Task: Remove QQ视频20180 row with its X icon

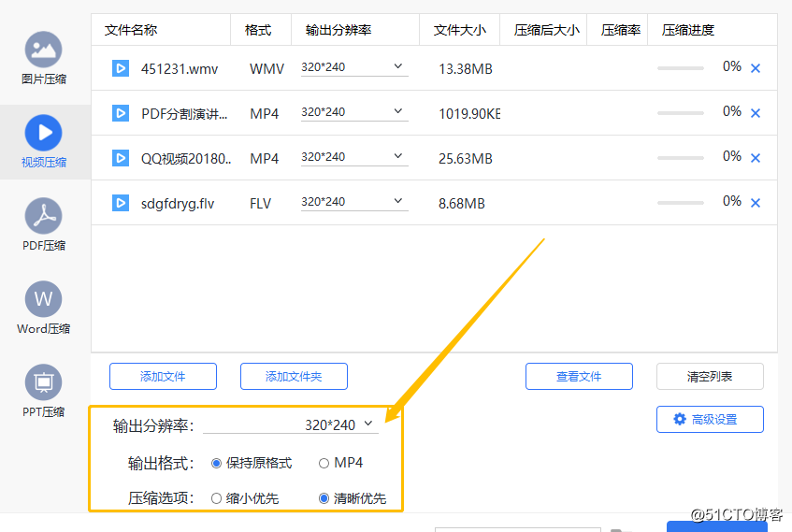Action: pos(756,158)
